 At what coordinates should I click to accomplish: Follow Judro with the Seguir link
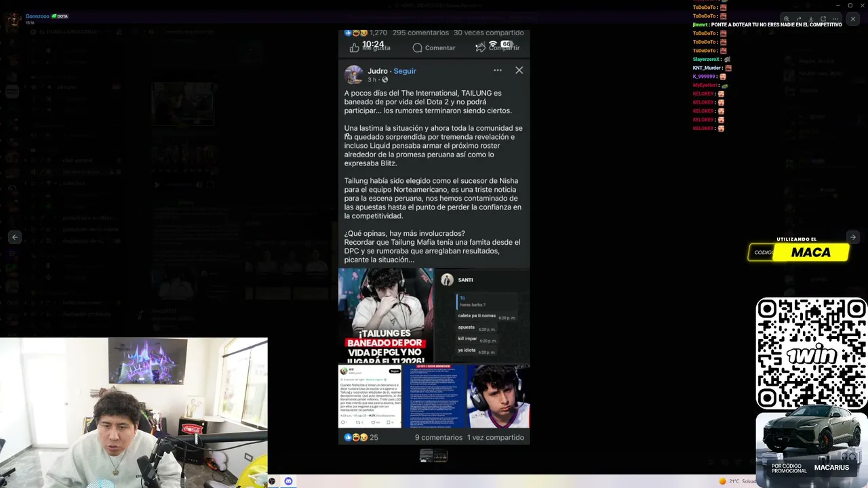point(405,71)
